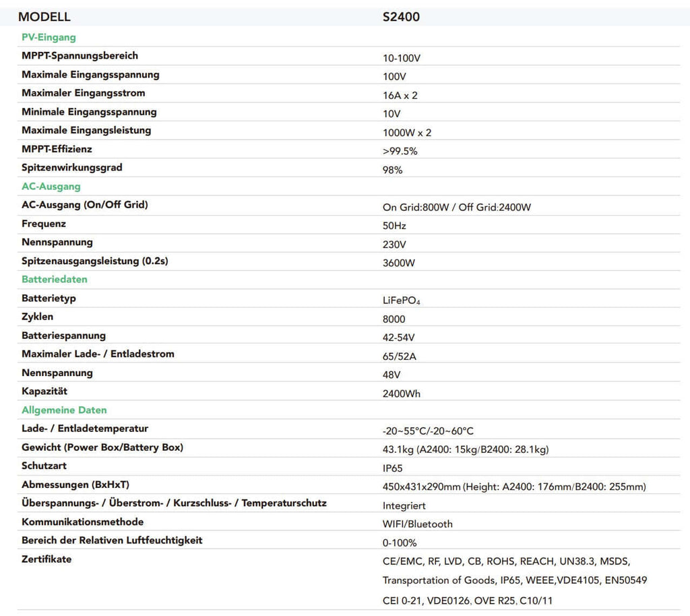Select the AC-Ausgang section heading
The width and height of the screenshot is (690, 616).
(51, 187)
